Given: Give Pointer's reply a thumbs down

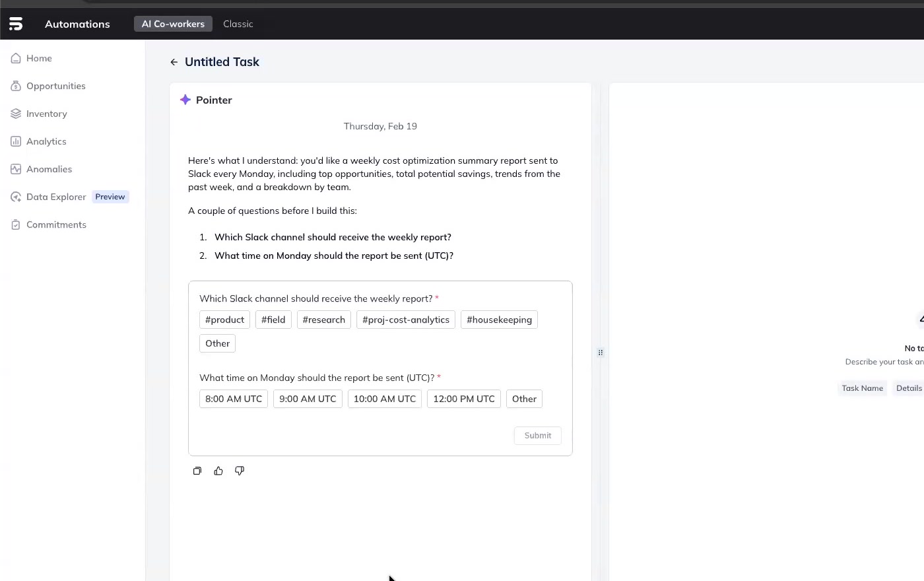Looking at the screenshot, I should pyautogui.click(x=240, y=471).
